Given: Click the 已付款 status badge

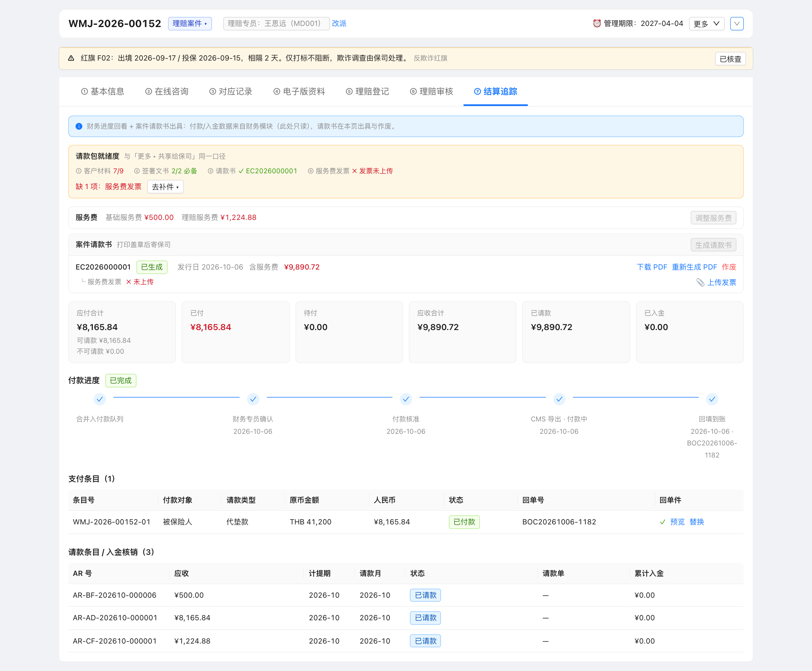Looking at the screenshot, I should (x=464, y=522).
